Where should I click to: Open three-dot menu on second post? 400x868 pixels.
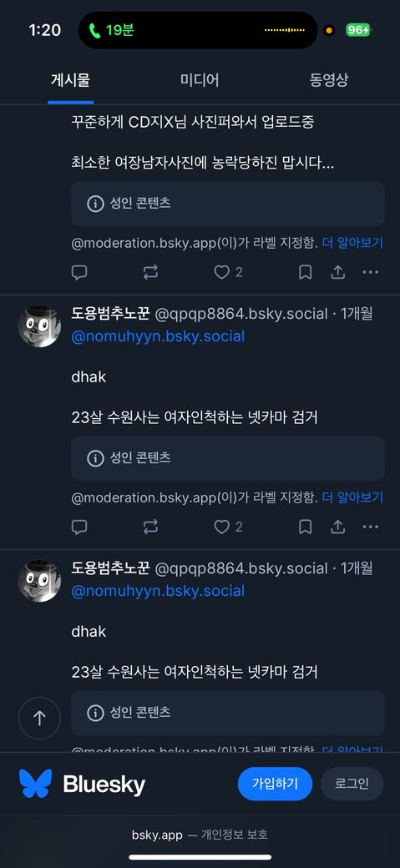(370, 527)
